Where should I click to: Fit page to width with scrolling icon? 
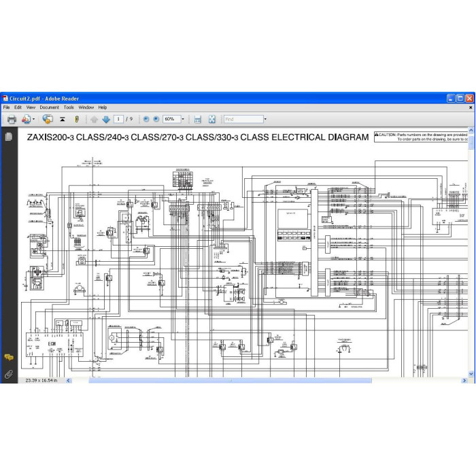198,119
